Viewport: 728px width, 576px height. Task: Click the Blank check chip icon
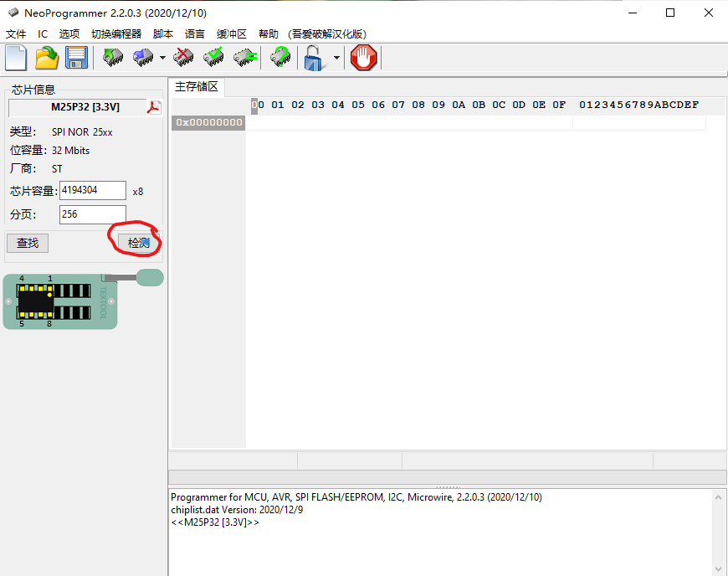(x=244, y=58)
